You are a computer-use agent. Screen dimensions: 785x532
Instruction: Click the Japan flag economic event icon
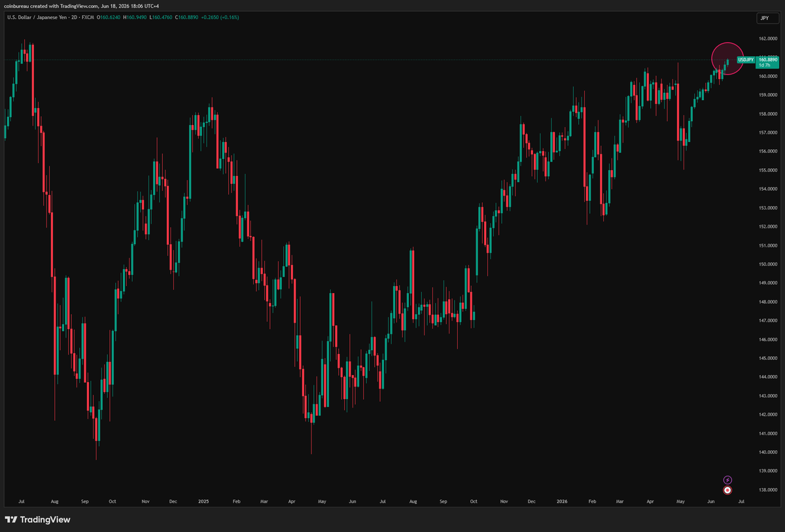point(727,489)
